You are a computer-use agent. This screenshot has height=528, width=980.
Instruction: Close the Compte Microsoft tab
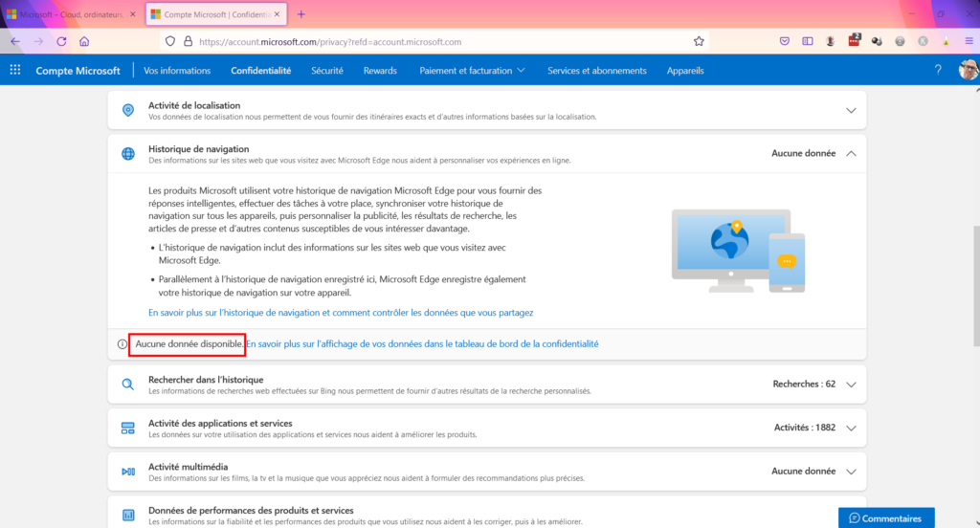277,13
